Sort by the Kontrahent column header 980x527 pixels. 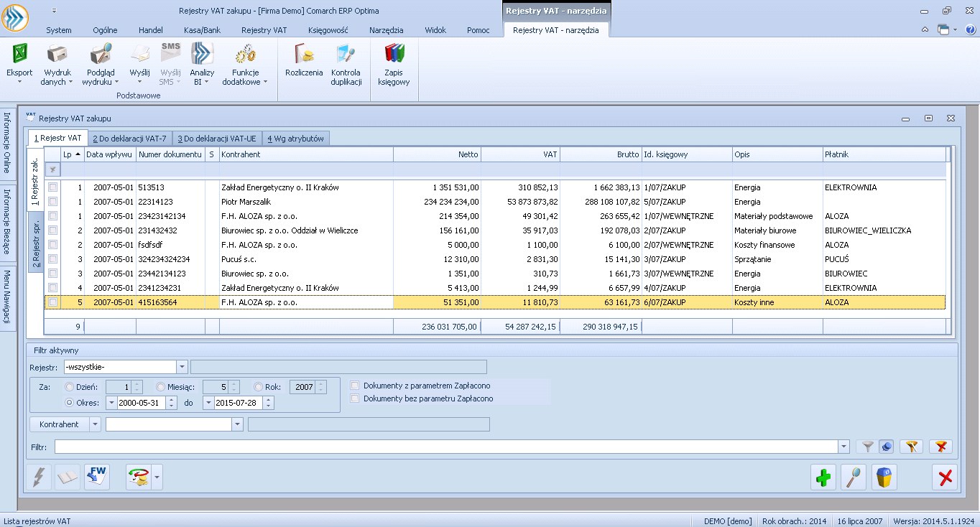pyautogui.click(x=306, y=154)
